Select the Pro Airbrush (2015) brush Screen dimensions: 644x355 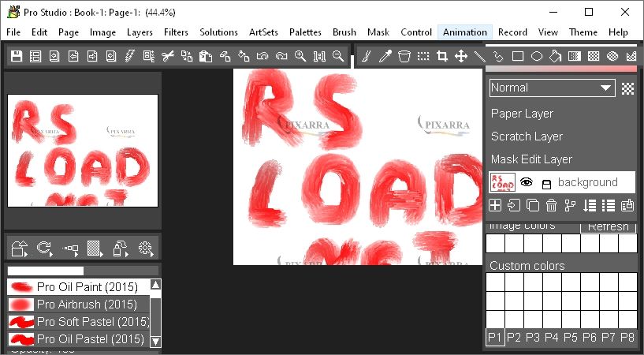click(x=79, y=305)
